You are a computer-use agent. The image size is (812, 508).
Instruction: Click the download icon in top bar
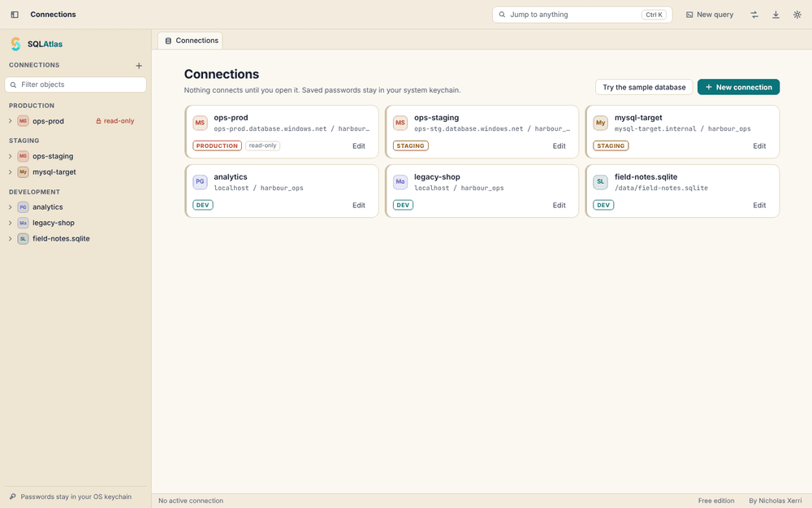point(775,15)
